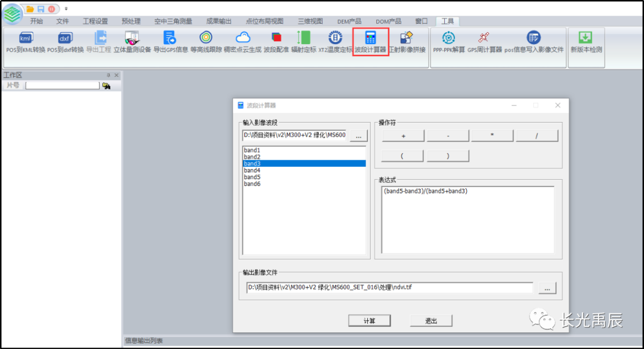Open the 稠密点云生成 cloud icon
This screenshot has width=644, height=349.
[x=243, y=38]
